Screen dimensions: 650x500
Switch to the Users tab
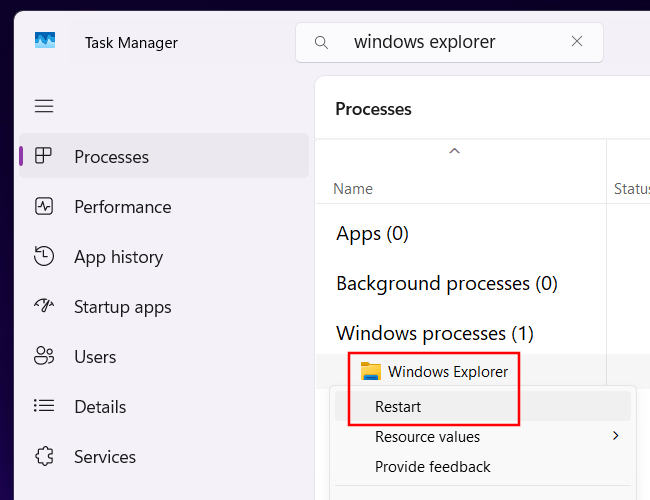95,357
